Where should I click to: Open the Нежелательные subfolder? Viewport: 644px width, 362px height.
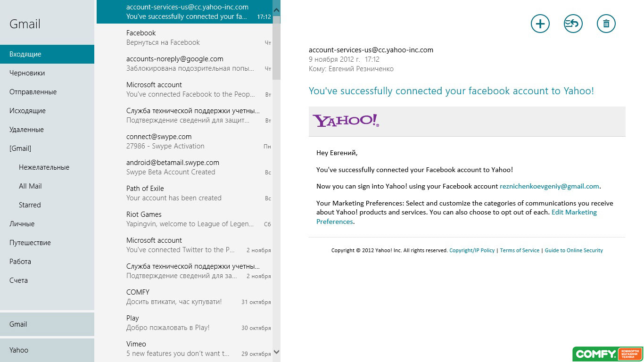[x=47, y=167]
